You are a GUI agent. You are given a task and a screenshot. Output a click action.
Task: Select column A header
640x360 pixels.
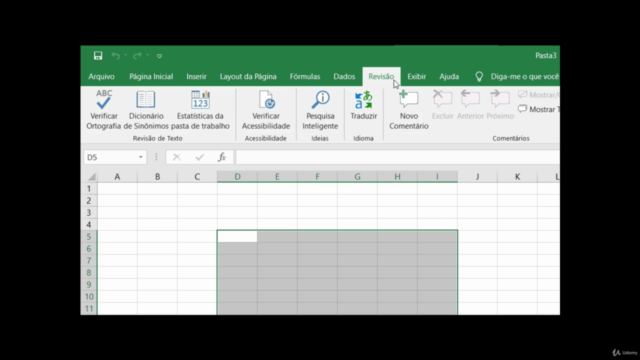pyautogui.click(x=117, y=177)
